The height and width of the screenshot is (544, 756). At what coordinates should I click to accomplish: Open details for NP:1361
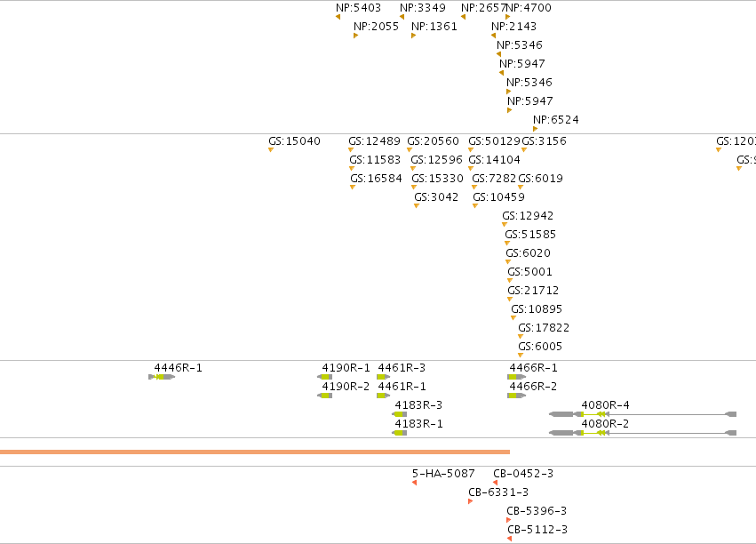click(413, 36)
